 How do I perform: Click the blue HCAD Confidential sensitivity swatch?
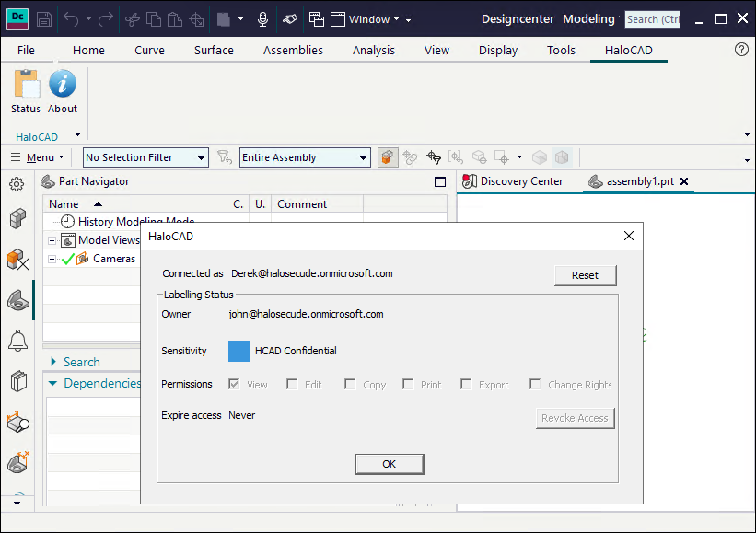point(239,351)
